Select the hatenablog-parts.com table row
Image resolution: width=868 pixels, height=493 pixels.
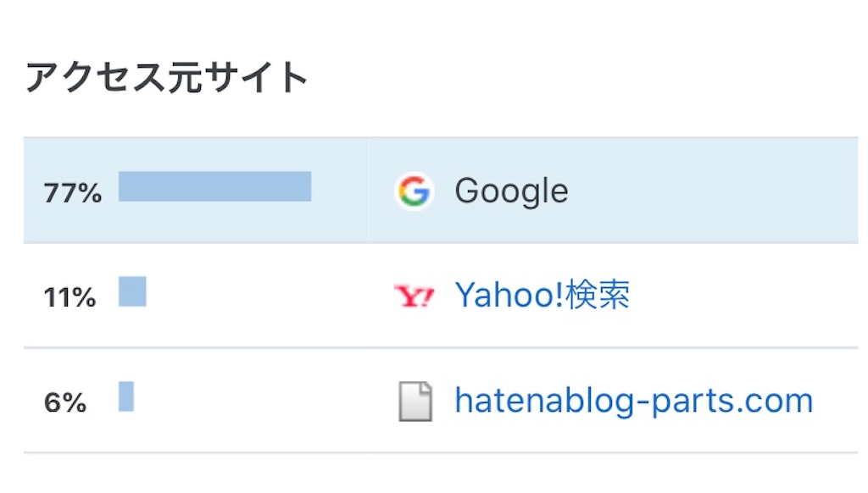tap(441, 401)
